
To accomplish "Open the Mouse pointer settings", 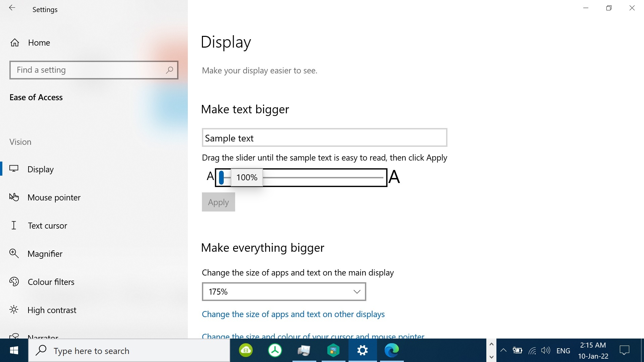I will (x=54, y=197).
